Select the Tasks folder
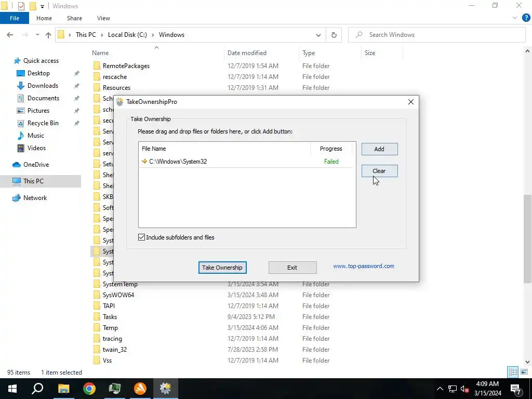The height and width of the screenshot is (399, 532). tap(110, 316)
